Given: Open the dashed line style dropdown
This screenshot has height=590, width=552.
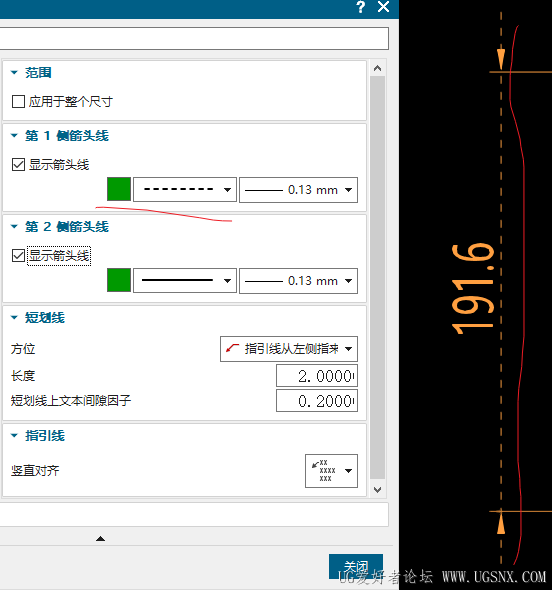Looking at the screenshot, I should [185, 190].
